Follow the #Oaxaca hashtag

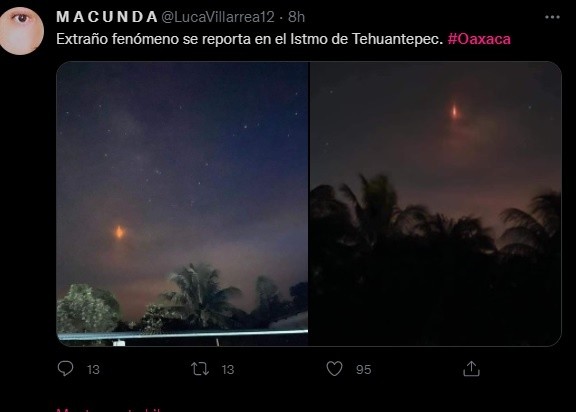(479, 39)
